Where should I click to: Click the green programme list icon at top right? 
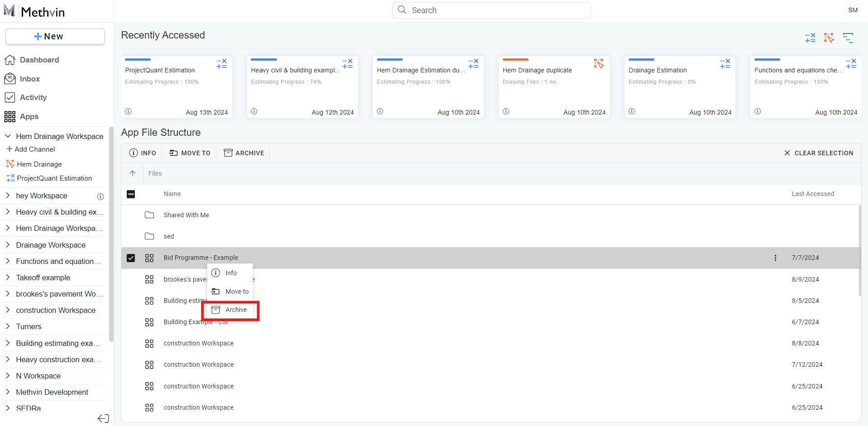click(848, 38)
